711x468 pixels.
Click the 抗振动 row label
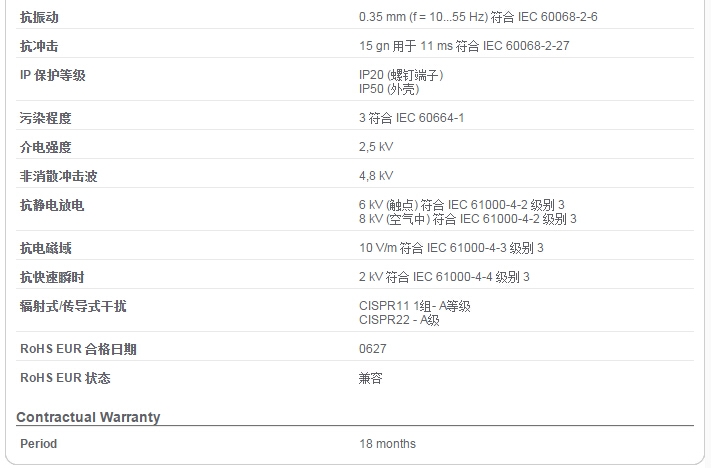pyautogui.click(x=39, y=17)
